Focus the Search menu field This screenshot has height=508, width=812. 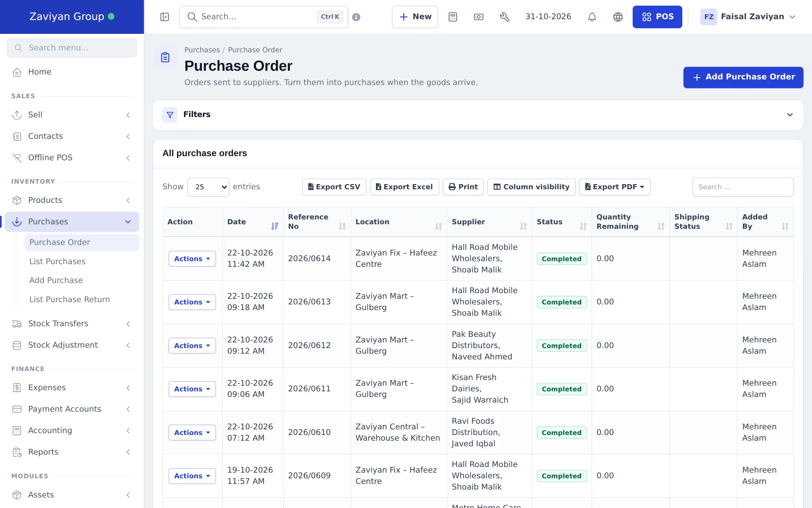(72, 48)
